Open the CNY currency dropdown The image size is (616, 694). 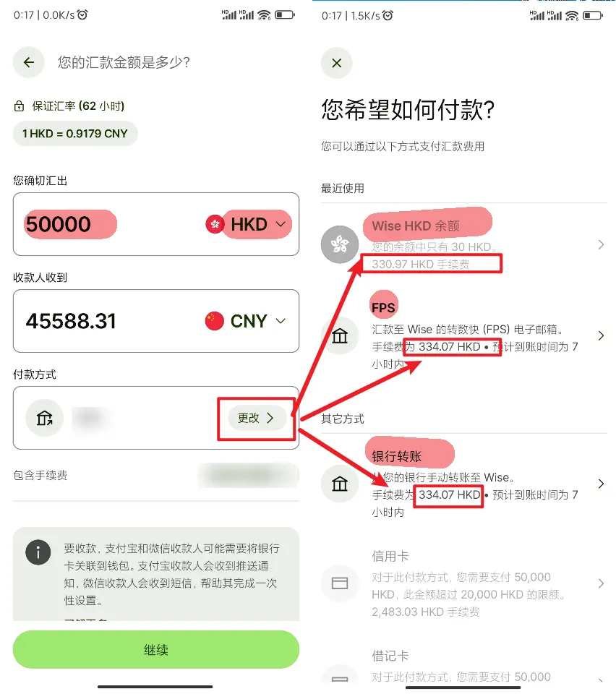(x=246, y=321)
